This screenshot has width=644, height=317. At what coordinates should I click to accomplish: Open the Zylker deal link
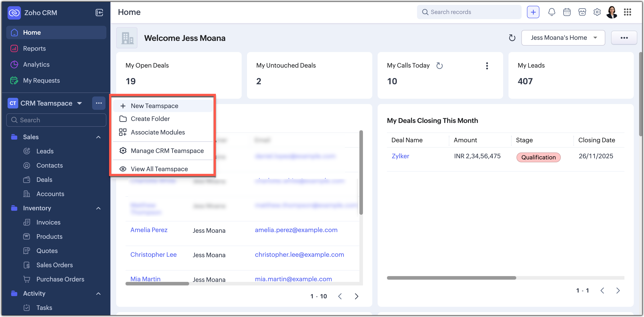point(400,156)
